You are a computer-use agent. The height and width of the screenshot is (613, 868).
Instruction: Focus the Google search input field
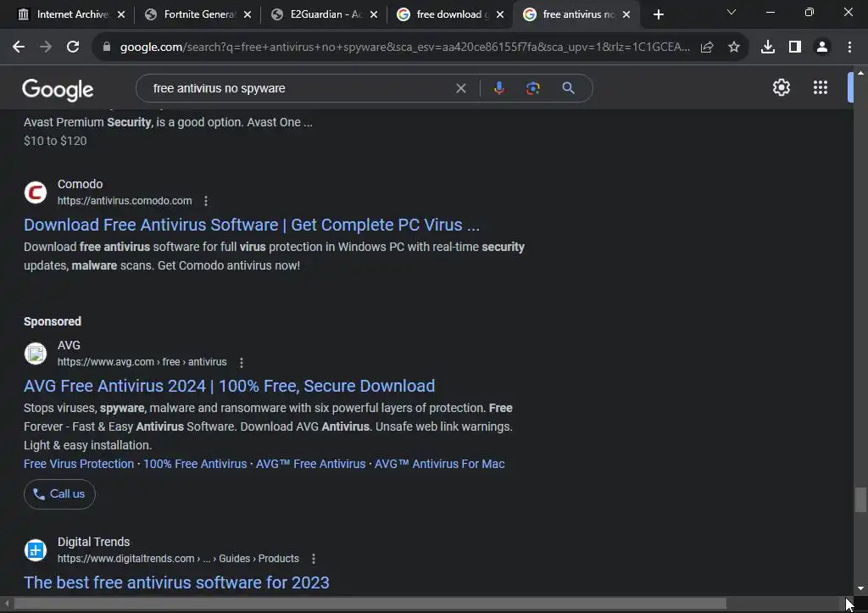coord(299,88)
